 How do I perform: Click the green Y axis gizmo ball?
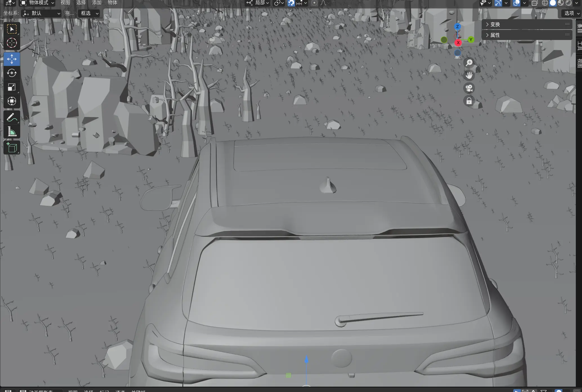tap(471, 40)
